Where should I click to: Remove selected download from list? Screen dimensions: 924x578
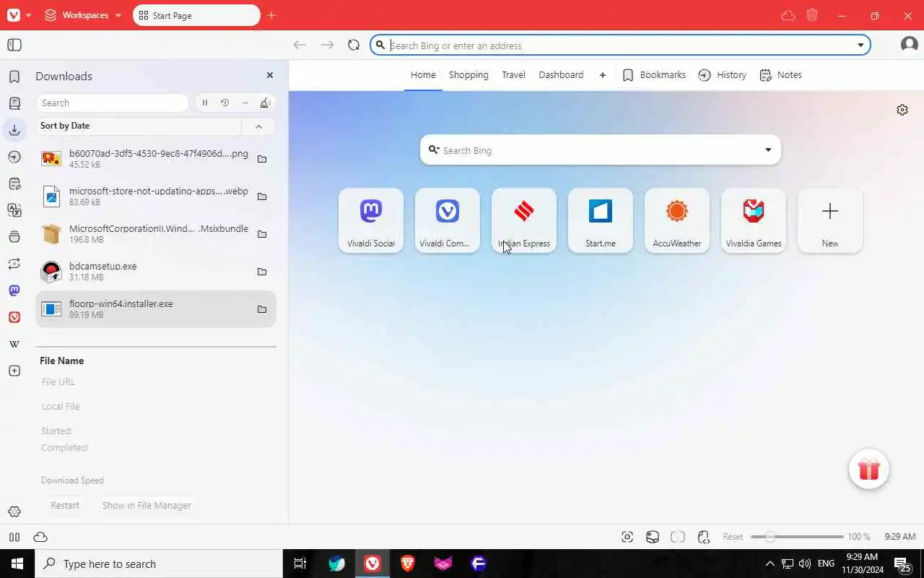coord(245,103)
